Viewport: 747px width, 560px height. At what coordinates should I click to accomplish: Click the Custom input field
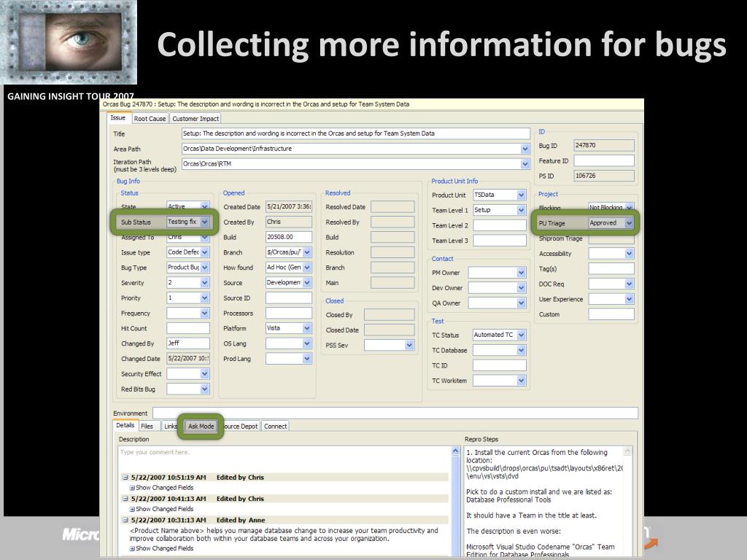click(x=611, y=314)
